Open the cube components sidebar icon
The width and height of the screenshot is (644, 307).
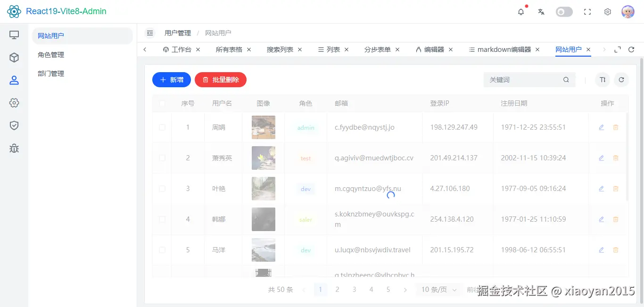coord(14,58)
